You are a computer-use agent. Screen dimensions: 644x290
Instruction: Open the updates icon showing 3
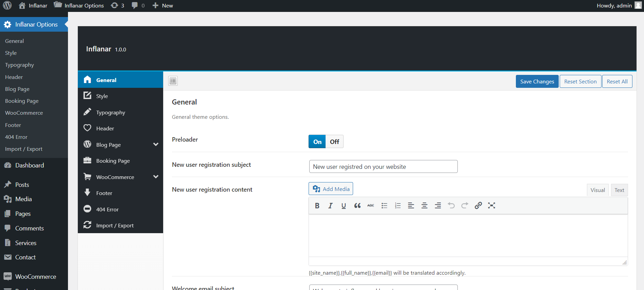(118, 5)
